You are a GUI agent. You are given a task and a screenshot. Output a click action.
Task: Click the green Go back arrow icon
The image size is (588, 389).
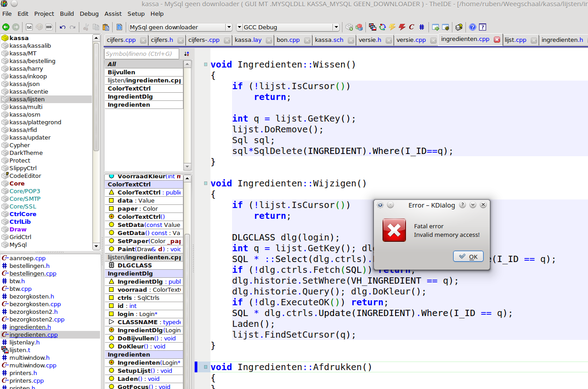[6, 27]
